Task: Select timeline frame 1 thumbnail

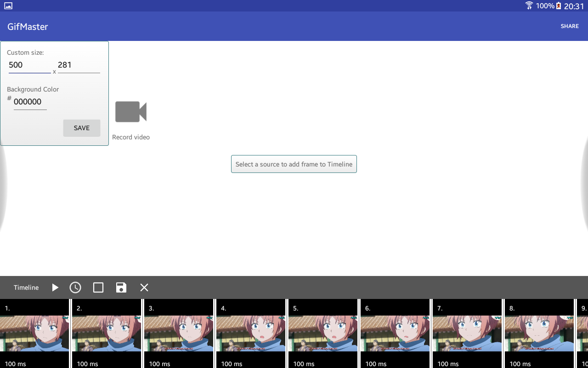Action: (x=34, y=333)
